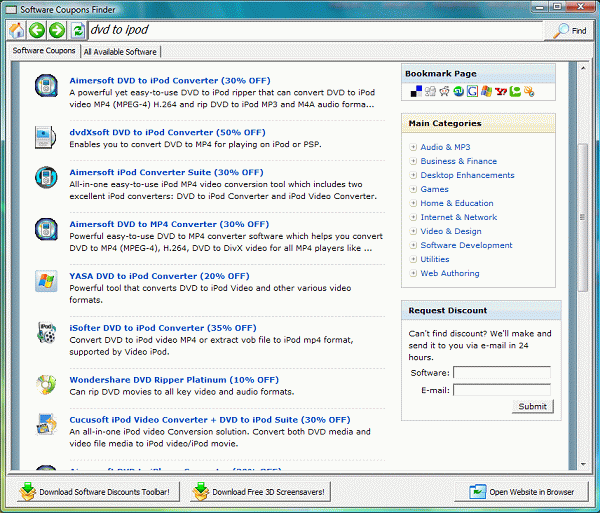Click YASA DVD to iPod Converter product icon
Image resolution: width=600 pixels, height=513 pixels.
point(46,281)
